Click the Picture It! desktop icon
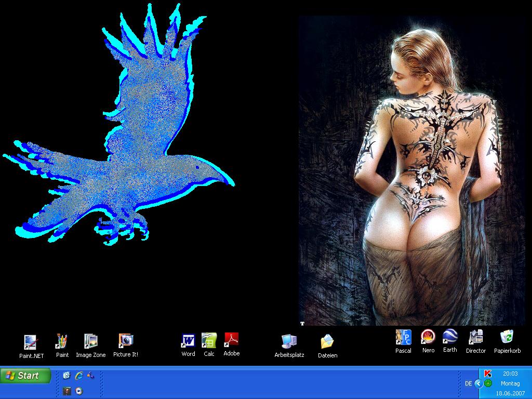This screenshot has height=399, width=532. pos(126,341)
